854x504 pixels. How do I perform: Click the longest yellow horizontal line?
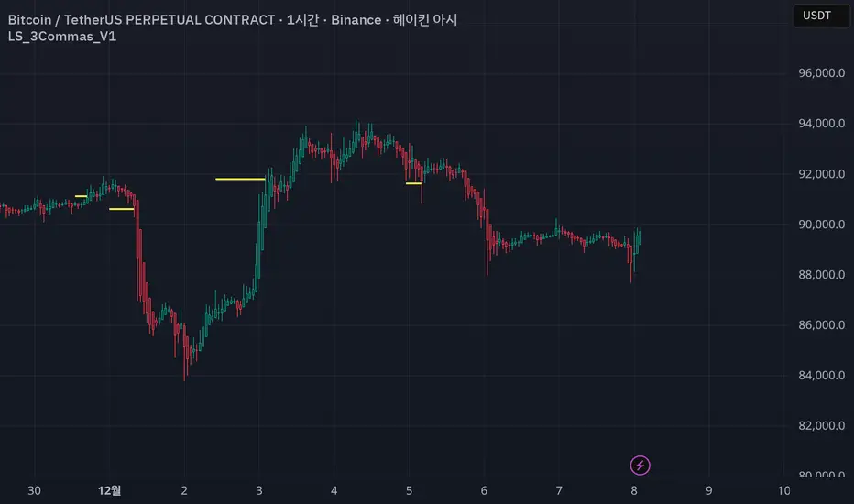coord(240,179)
